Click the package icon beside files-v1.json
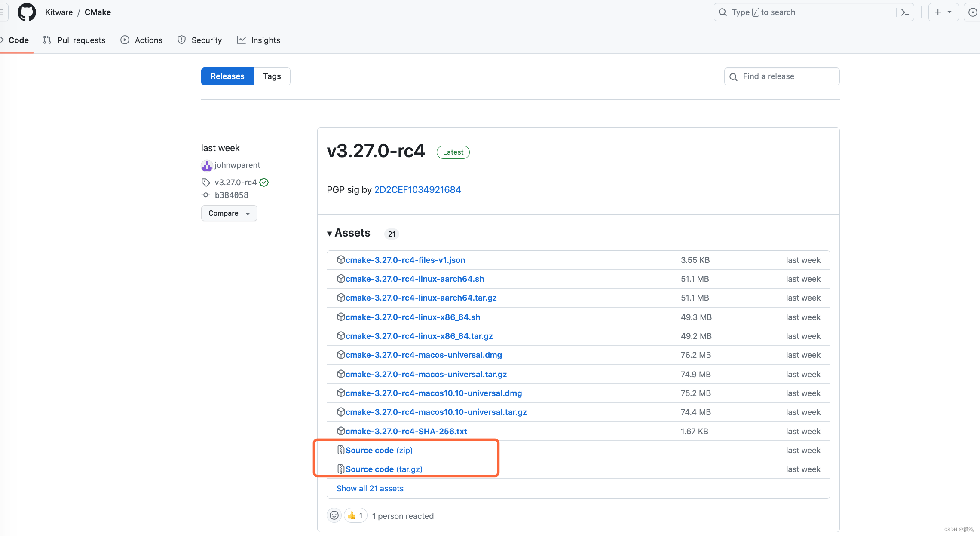 click(x=341, y=260)
